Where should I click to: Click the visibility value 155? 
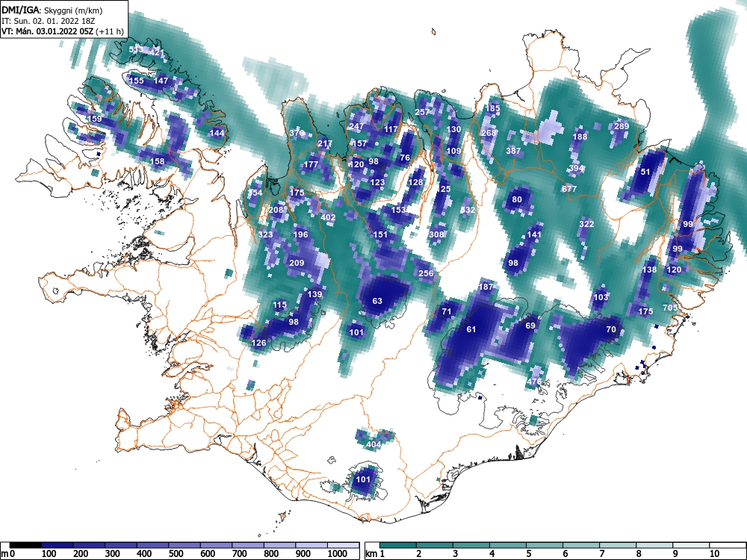click(x=136, y=81)
